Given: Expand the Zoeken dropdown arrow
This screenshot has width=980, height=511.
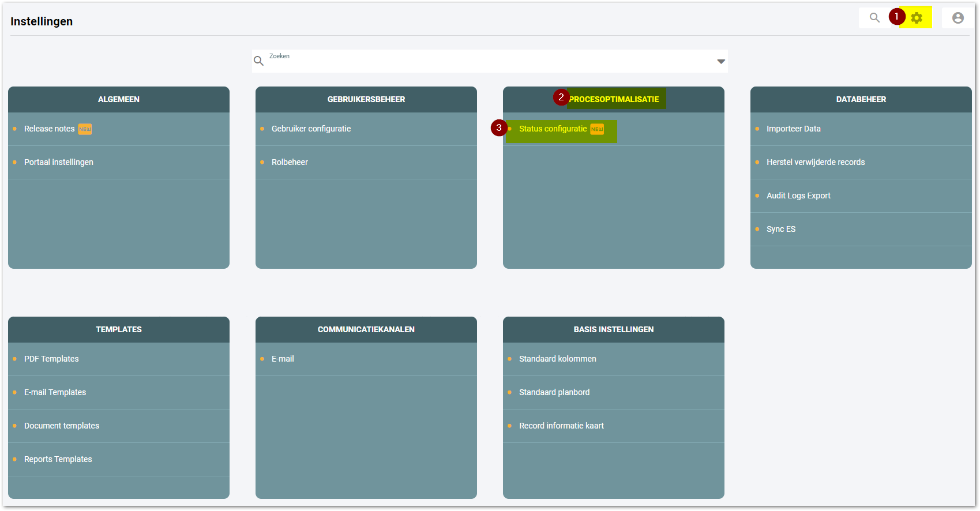Looking at the screenshot, I should [x=721, y=62].
